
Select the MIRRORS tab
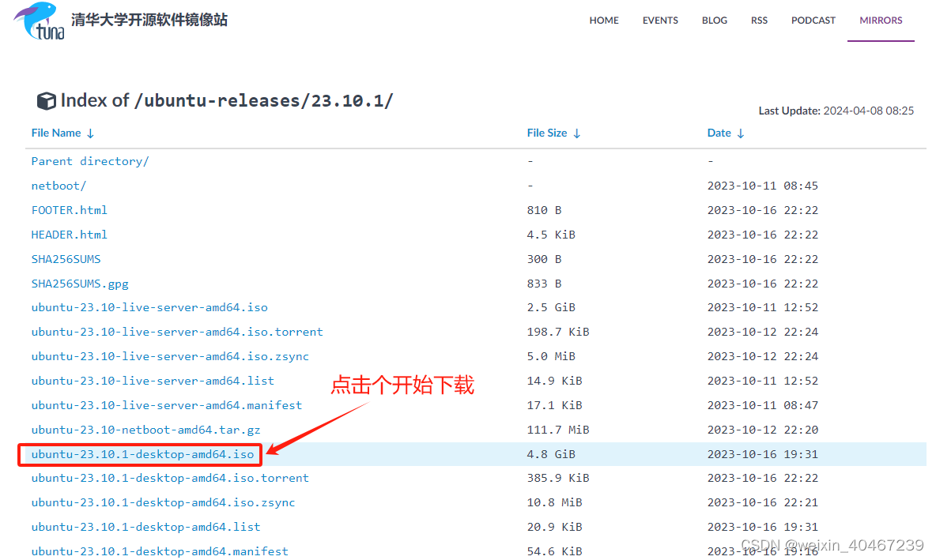[881, 21]
